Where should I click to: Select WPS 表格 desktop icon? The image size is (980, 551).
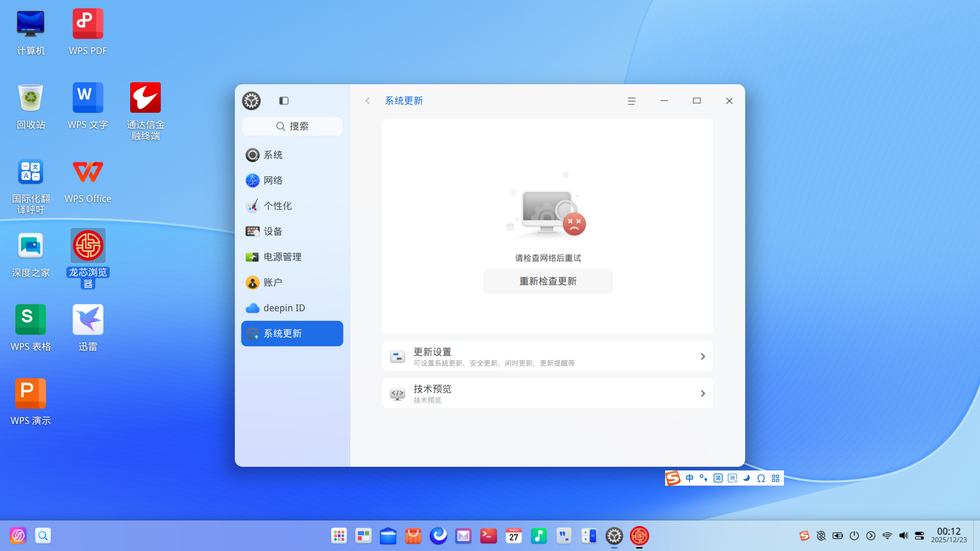[x=31, y=329]
